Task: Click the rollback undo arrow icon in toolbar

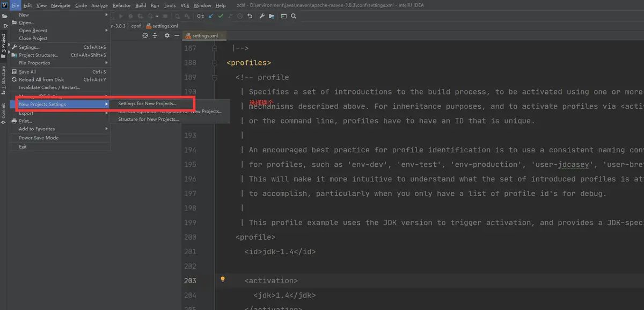Action: pos(250,16)
